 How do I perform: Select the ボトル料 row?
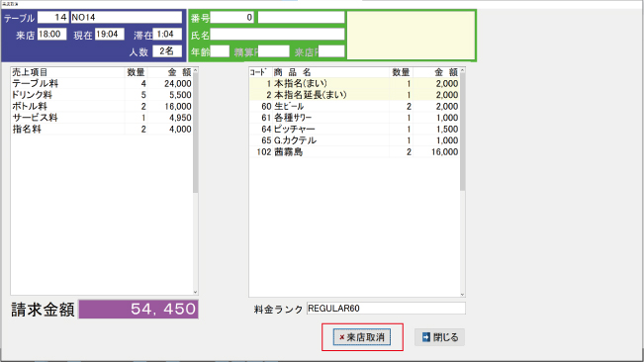(102, 106)
